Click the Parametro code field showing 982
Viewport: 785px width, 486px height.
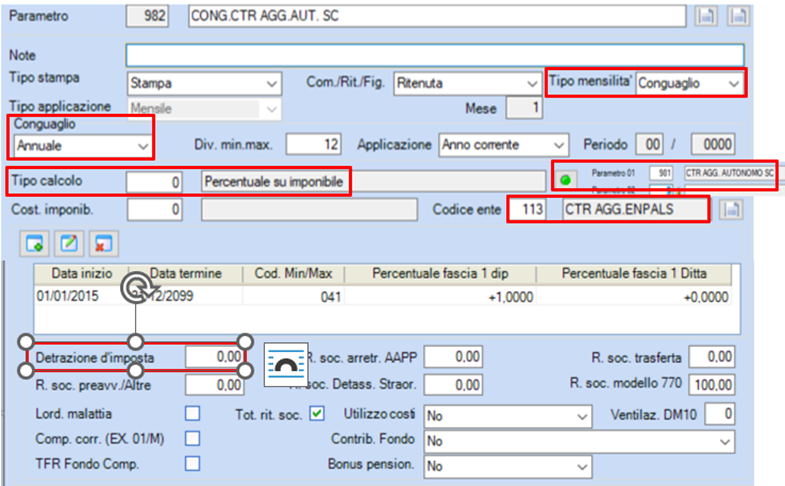tap(147, 16)
